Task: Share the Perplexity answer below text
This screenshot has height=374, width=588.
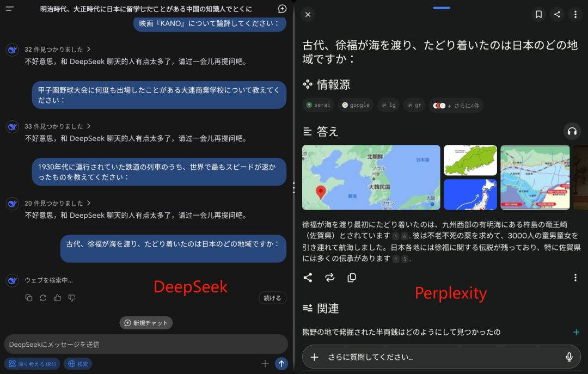Action: [308, 278]
